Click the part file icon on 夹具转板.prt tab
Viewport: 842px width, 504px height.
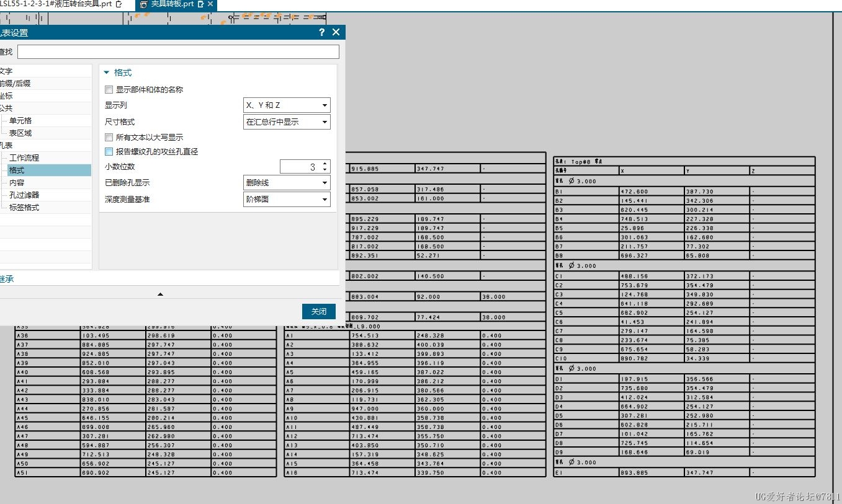point(143,4)
